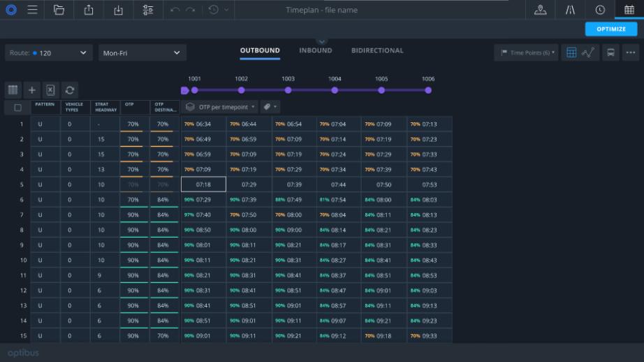The image size is (644, 362).
Task: Toggle the select-all checkbox in table header
Action: click(x=17, y=108)
